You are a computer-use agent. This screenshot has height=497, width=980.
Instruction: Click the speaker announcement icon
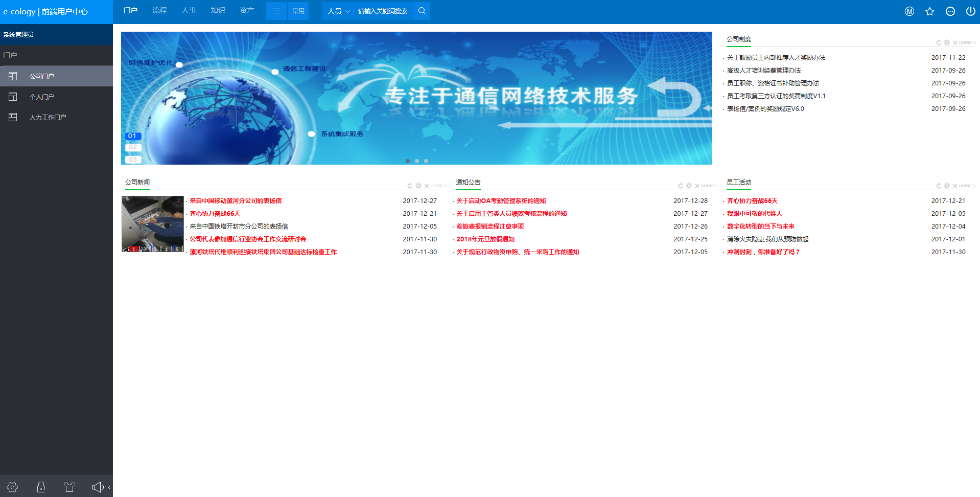click(x=98, y=487)
